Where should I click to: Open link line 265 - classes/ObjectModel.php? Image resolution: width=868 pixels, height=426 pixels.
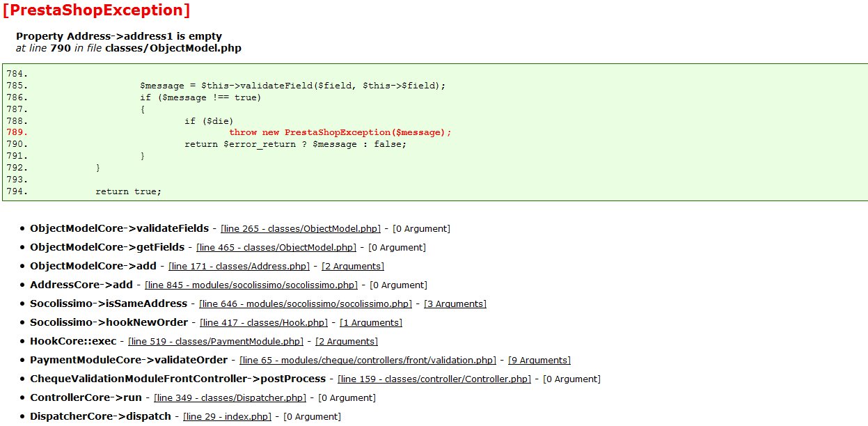click(x=301, y=228)
